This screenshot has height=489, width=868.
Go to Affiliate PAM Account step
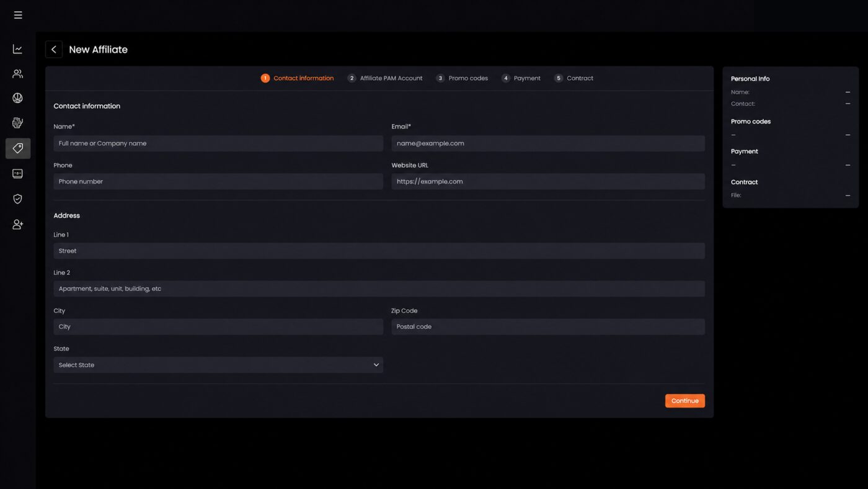(x=385, y=78)
